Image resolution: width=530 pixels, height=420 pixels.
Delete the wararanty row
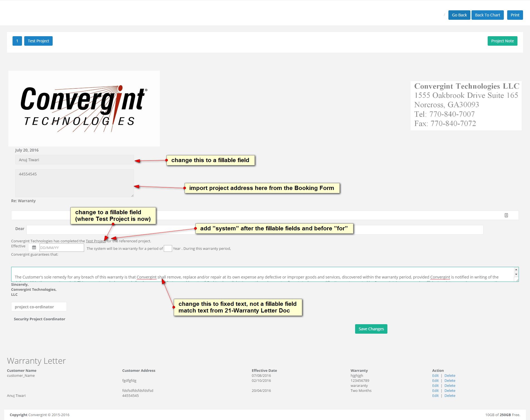(450, 386)
